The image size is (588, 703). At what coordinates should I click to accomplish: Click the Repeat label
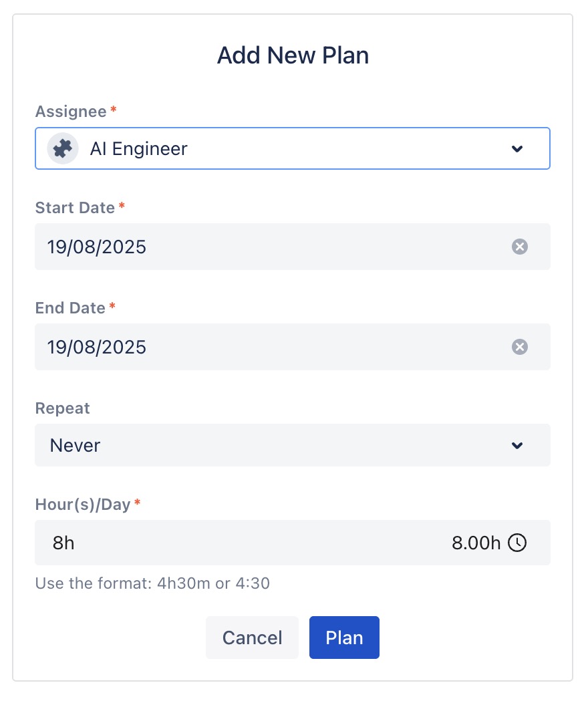(62, 408)
